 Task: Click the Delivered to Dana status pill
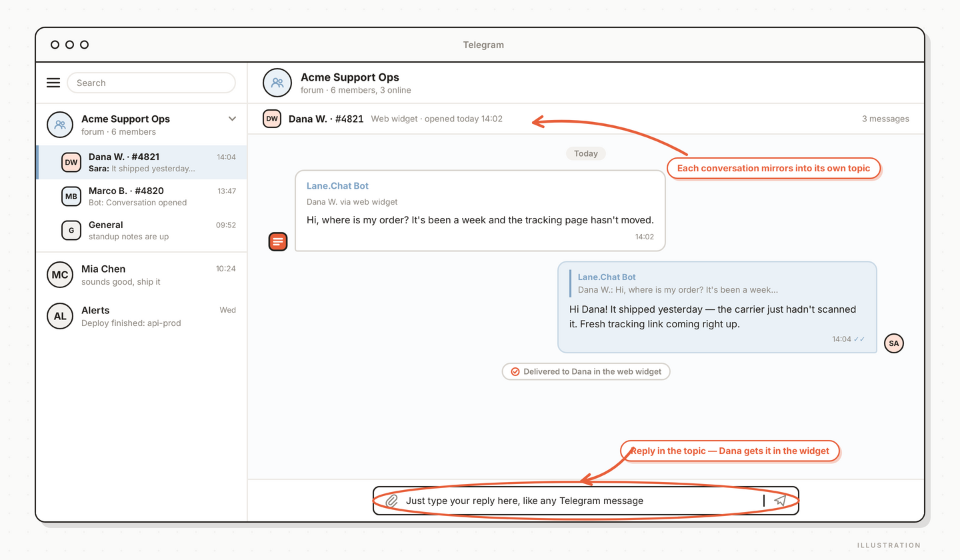[x=586, y=371]
